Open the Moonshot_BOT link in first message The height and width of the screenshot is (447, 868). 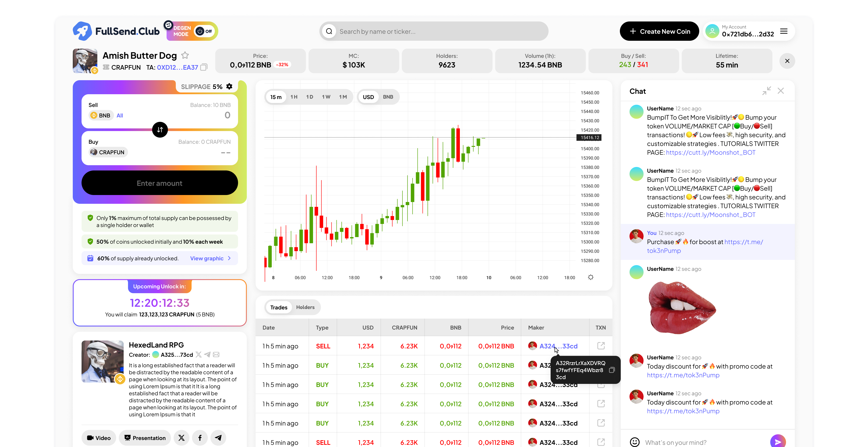point(710,153)
